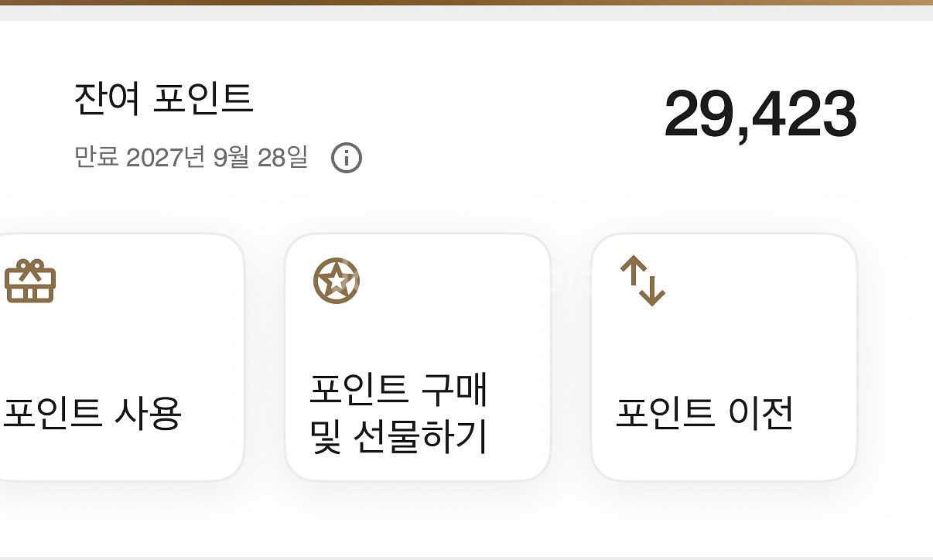Image resolution: width=933 pixels, height=560 pixels.
Task: Click the word 만료 before the date
Action: pyautogui.click(x=96, y=157)
